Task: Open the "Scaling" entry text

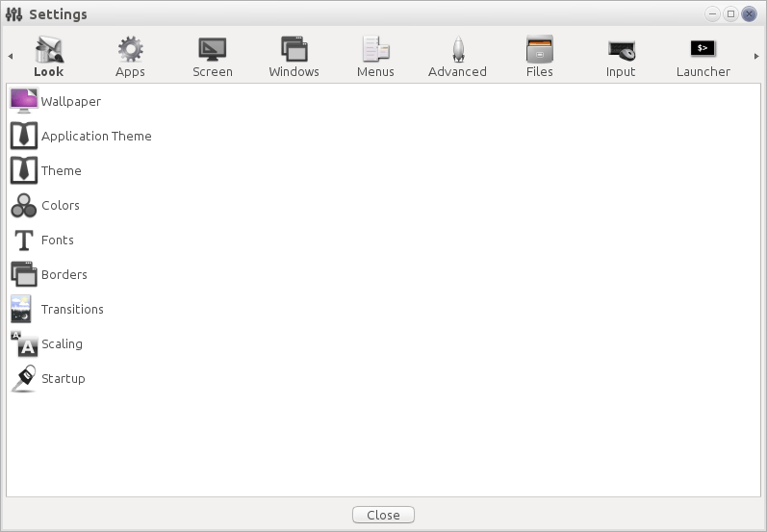Action: tap(63, 343)
